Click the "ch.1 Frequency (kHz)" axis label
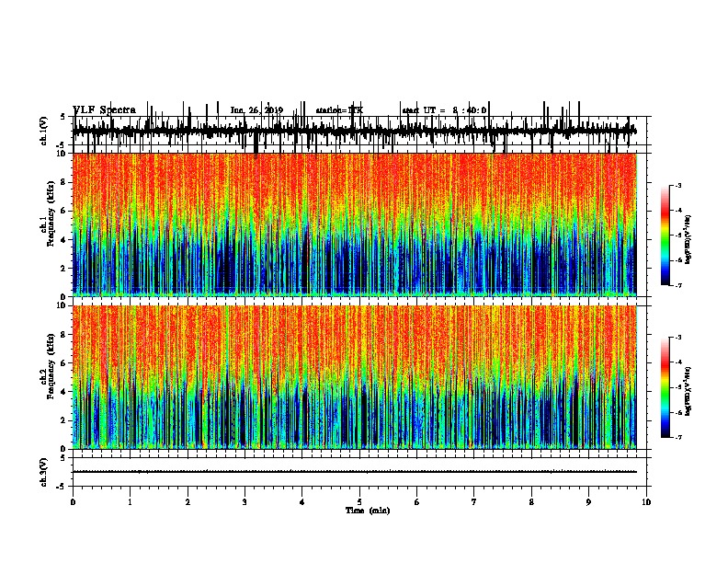 coord(47,214)
